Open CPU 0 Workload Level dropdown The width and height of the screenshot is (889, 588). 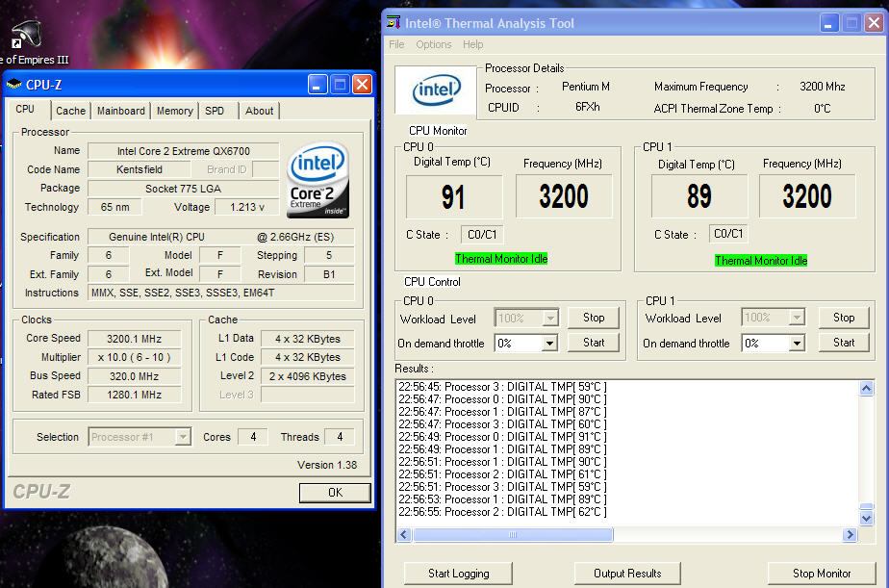coord(550,319)
